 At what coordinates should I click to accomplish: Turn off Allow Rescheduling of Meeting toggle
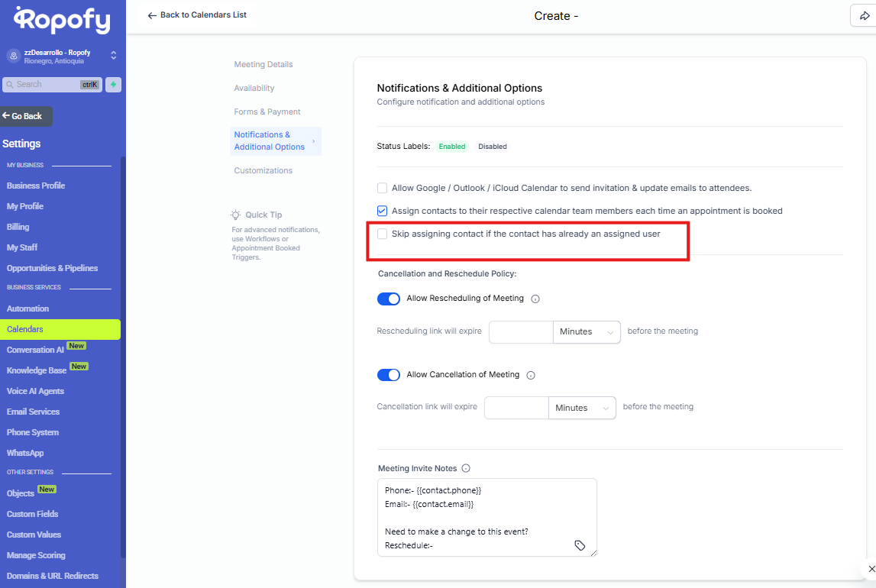389,299
